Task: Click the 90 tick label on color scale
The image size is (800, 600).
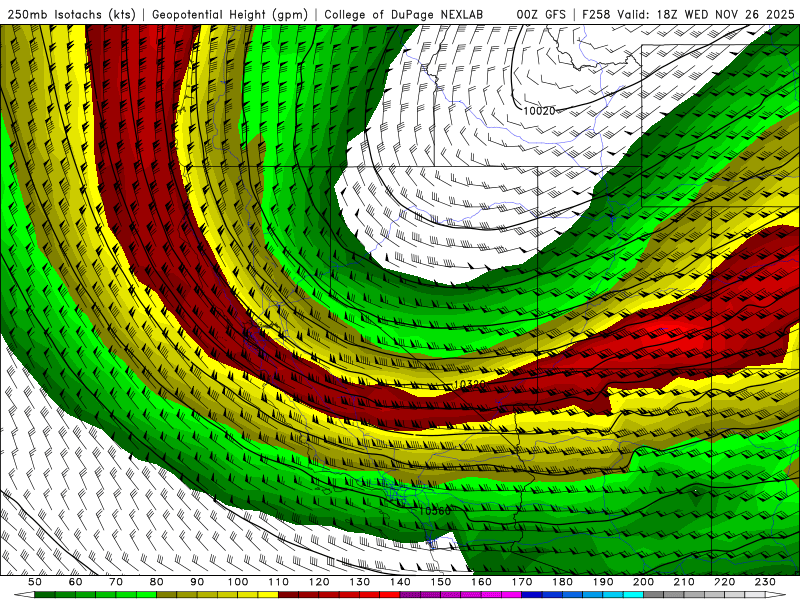Action: point(197,582)
